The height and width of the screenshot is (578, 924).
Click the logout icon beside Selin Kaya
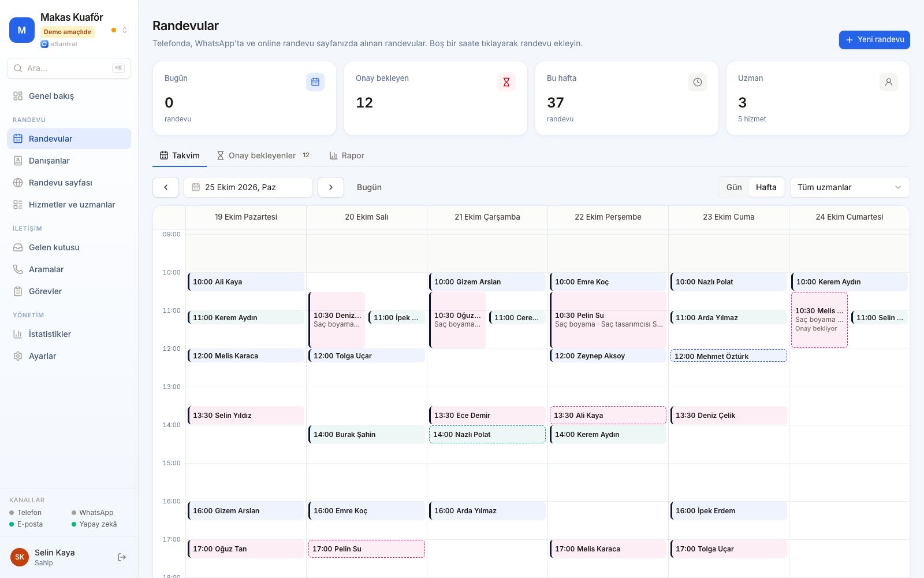(122, 557)
